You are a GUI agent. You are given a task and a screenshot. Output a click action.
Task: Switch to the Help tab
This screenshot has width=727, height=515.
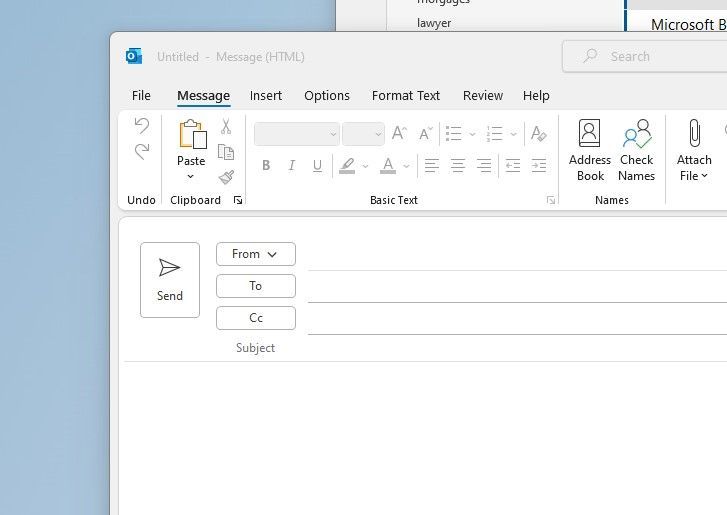(x=536, y=95)
